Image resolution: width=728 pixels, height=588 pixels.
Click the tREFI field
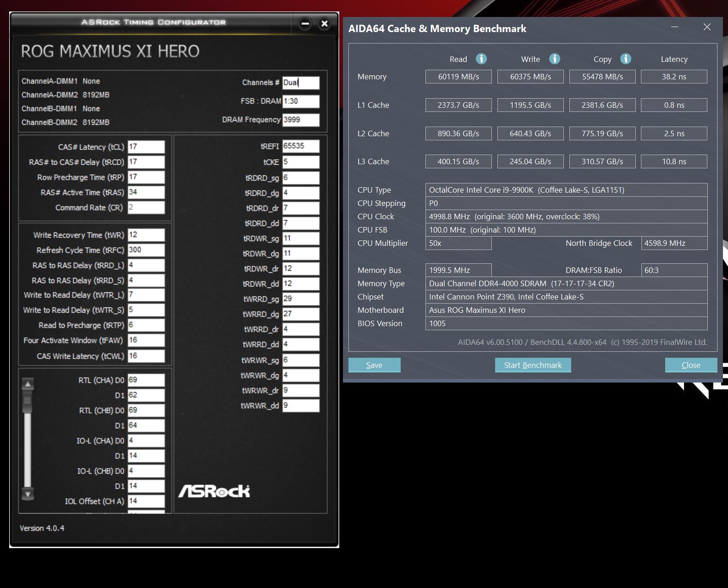pyautogui.click(x=301, y=146)
